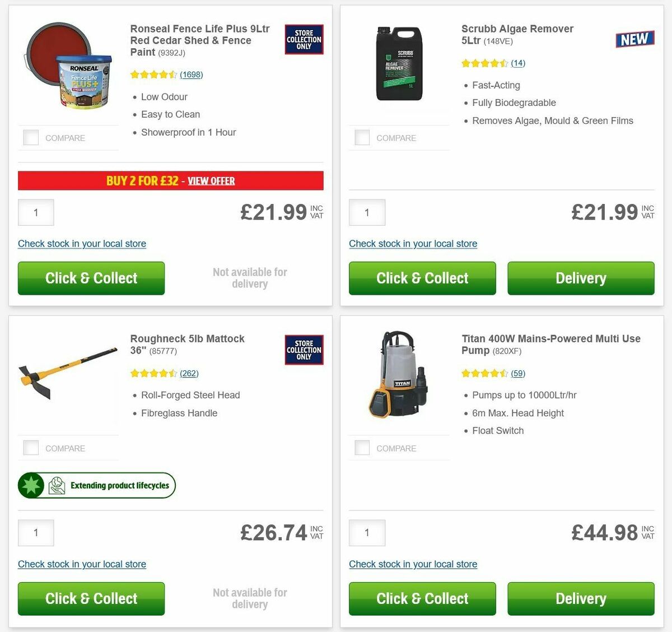Check stock for the Roughneck Mattock

[x=82, y=564]
